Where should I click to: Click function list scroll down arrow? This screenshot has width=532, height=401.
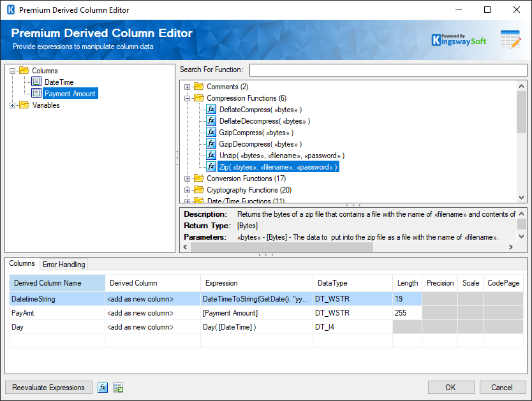(x=522, y=198)
